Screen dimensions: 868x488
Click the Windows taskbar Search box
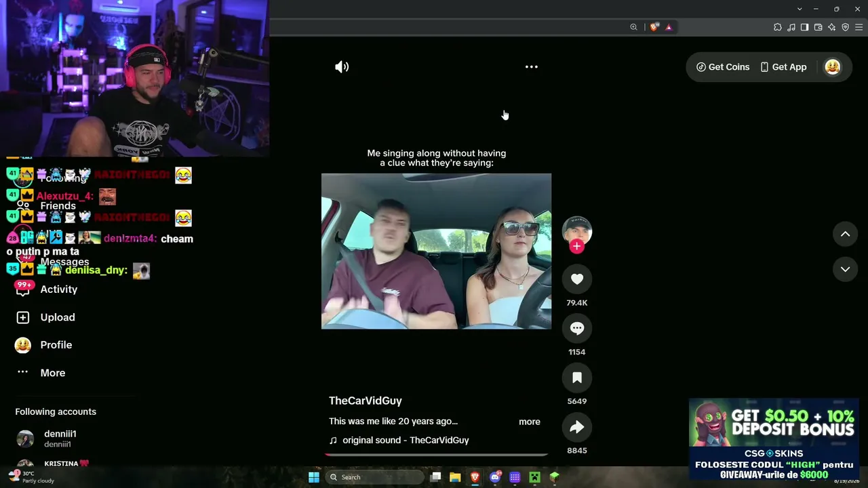tap(374, 477)
